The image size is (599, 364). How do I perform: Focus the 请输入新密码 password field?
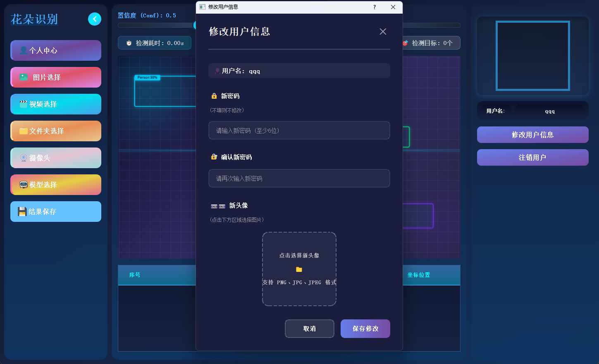[x=299, y=131]
